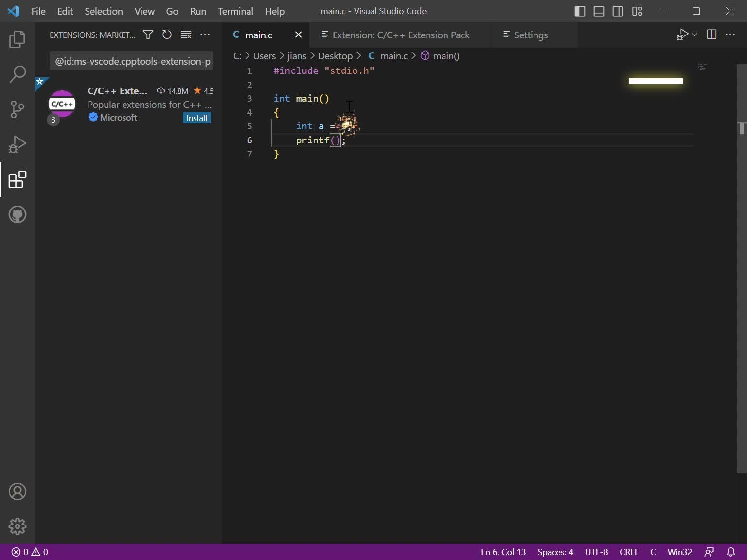Expand the main() symbol breadcrumb
This screenshot has width=747, height=560.
click(446, 56)
